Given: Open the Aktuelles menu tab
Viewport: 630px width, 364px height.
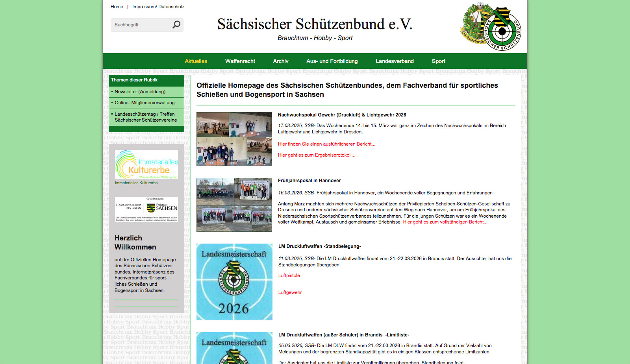Looking at the screenshot, I should coord(196,61).
